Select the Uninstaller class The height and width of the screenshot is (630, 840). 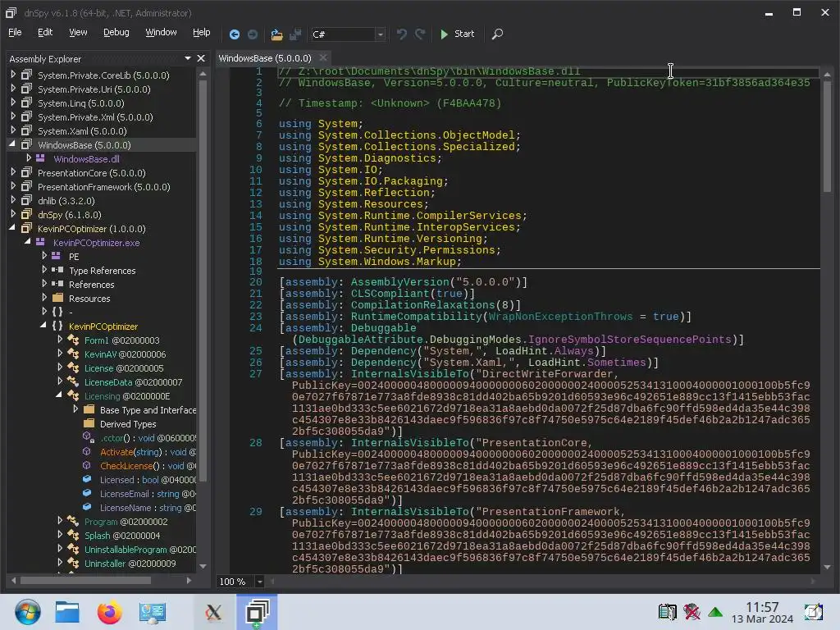(x=130, y=563)
